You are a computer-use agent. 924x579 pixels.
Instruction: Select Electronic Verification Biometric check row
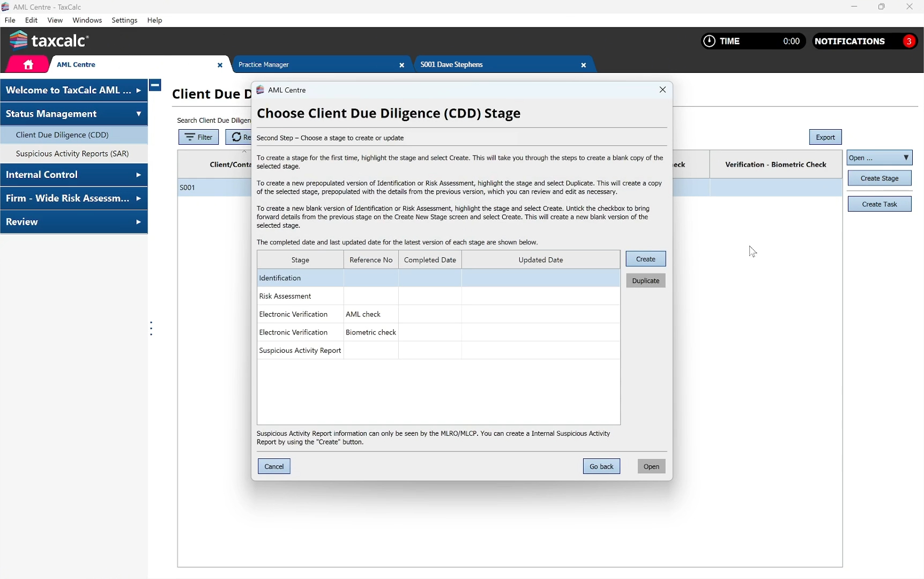point(438,332)
